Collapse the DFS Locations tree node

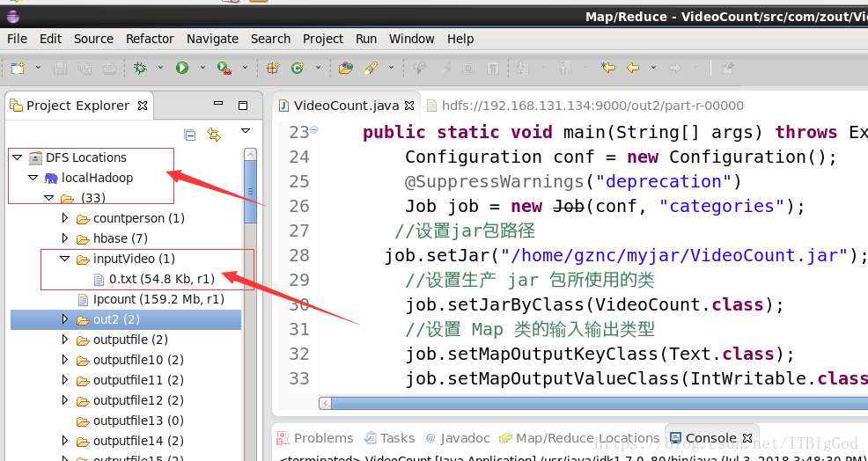click(17, 157)
